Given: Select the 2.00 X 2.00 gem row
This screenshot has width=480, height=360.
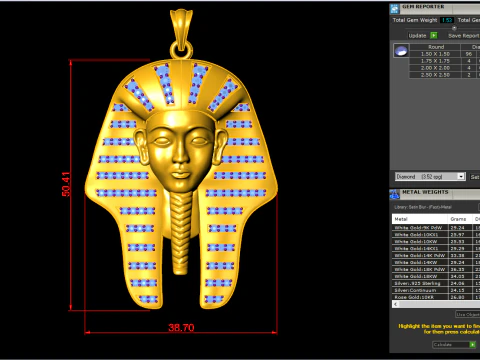Looking at the screenshot, I should 445,68.
